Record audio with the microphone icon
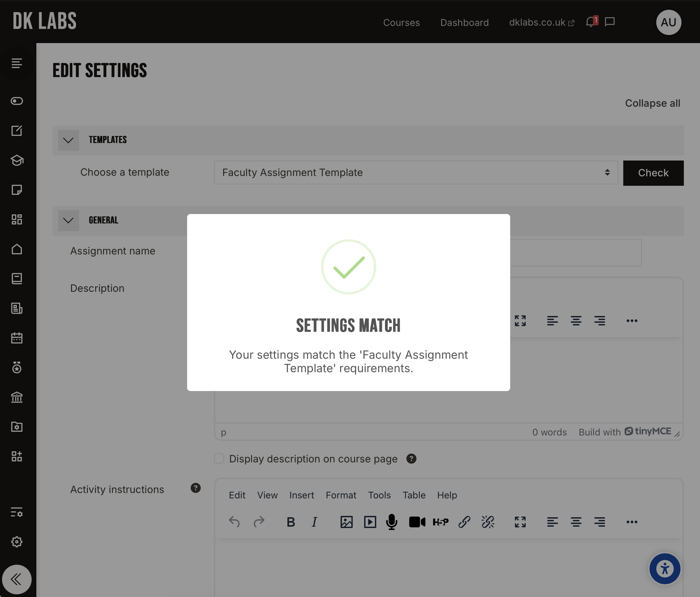This screenshot has height=597, width=700. tap(391, 522)
